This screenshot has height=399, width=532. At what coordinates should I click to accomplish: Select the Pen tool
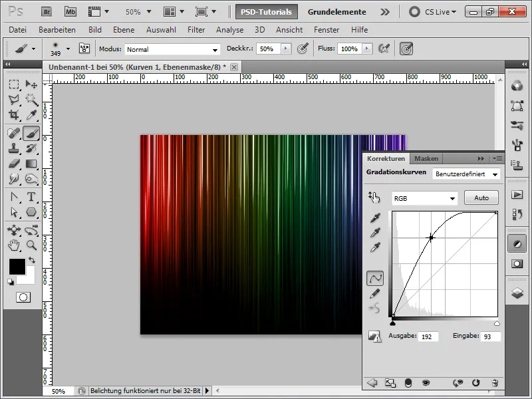[14, 197]
